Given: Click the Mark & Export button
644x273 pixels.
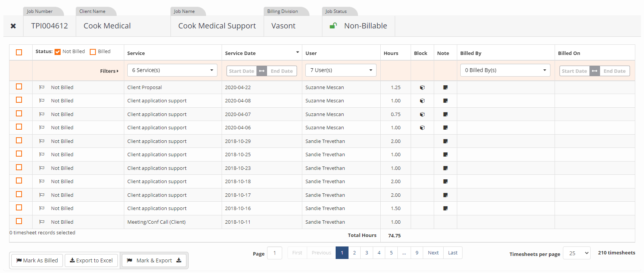Looking at the screenshot, I should pos(154,260).
